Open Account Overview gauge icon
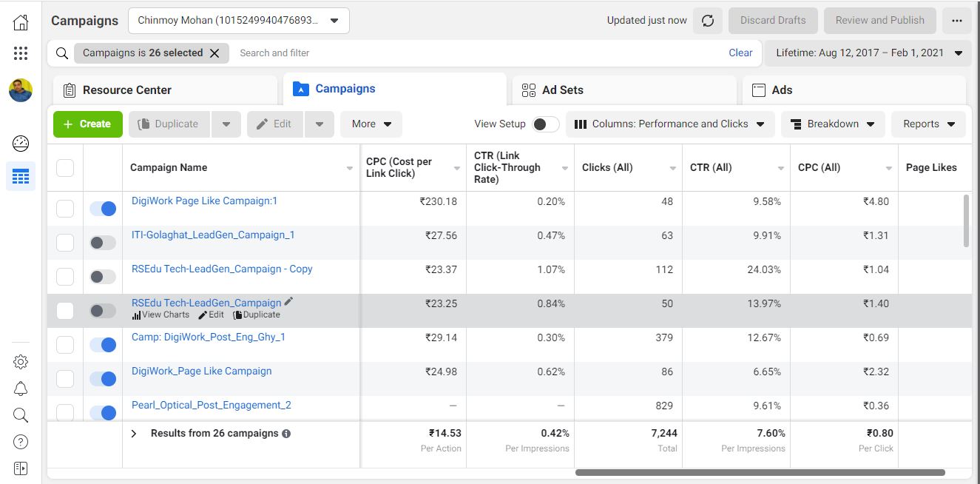This screenshot has height=484, width=980. 21,144
